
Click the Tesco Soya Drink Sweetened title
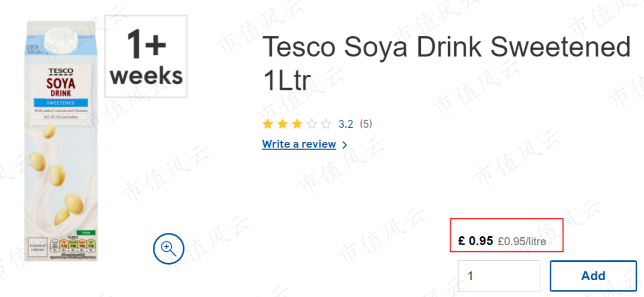(x=446, y=64)
